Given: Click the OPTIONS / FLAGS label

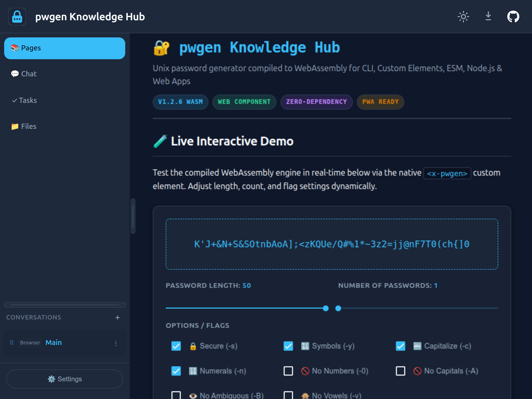Looking at the screenshot, I should pyautogui.click(x=197, y=325).
